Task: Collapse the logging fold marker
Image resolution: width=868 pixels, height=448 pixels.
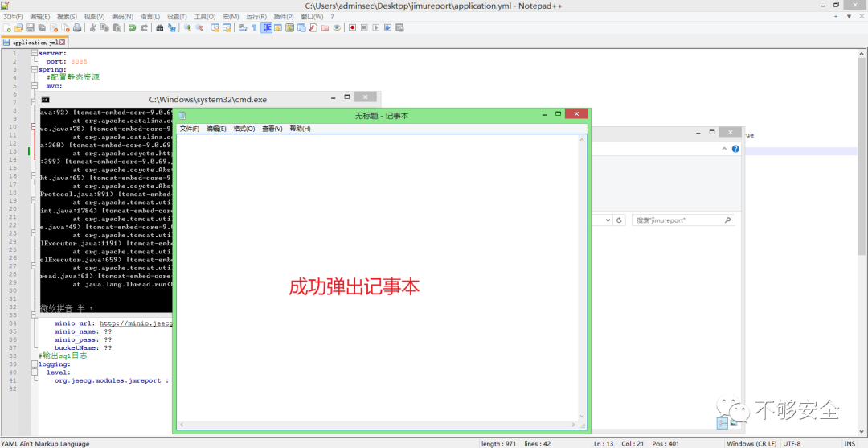Action: [35, 364]
